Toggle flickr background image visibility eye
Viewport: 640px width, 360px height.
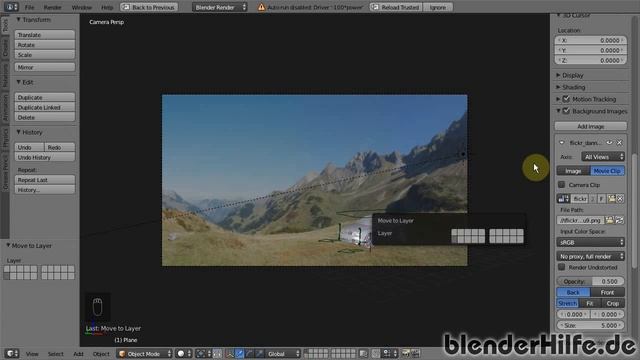[x=609, y=142]
